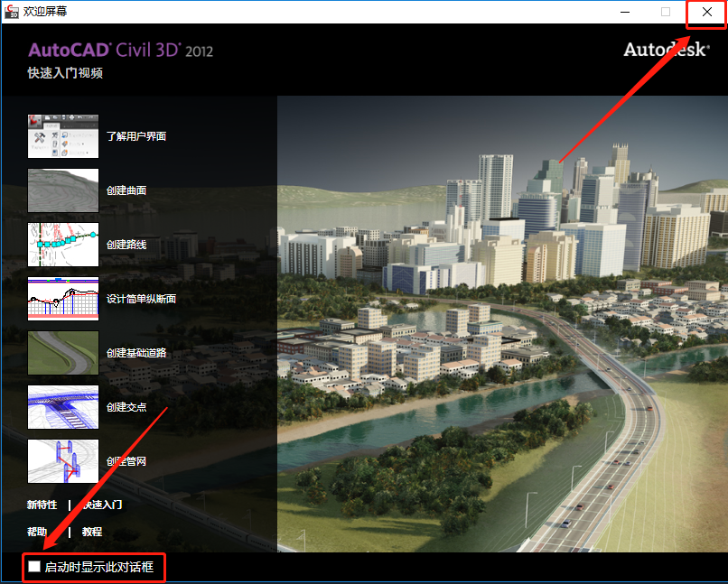Open the 创建管网 video thumbnail
The height and width of the screenshot is (584, 728).
(x=63, y=461)
